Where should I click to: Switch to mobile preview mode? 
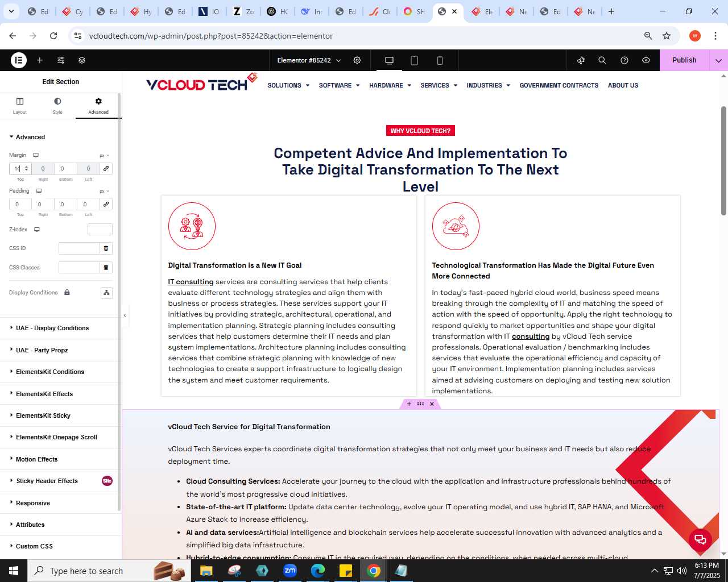click(x=440, y=60)
